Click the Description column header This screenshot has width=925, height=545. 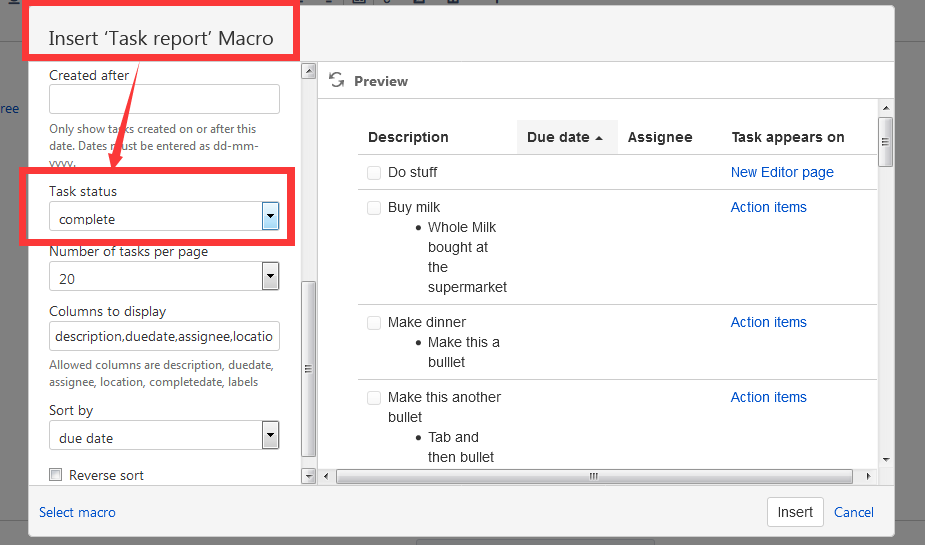[x=408, y=137]
